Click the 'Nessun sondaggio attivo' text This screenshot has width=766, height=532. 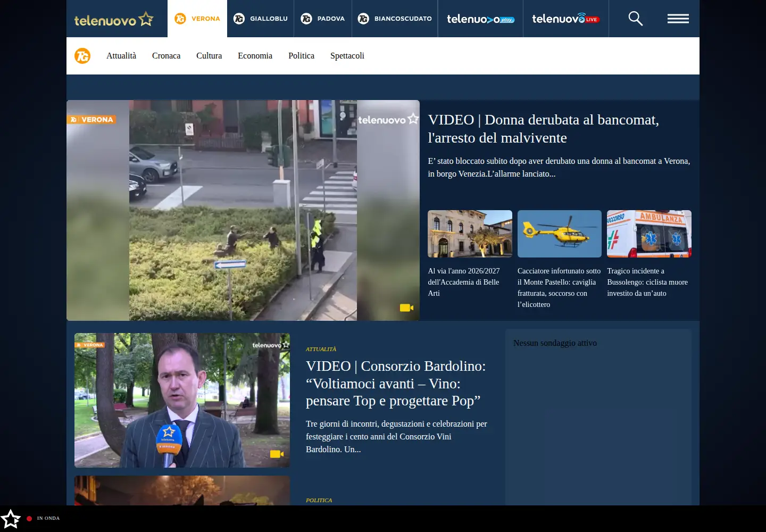(x=555, y=343)
